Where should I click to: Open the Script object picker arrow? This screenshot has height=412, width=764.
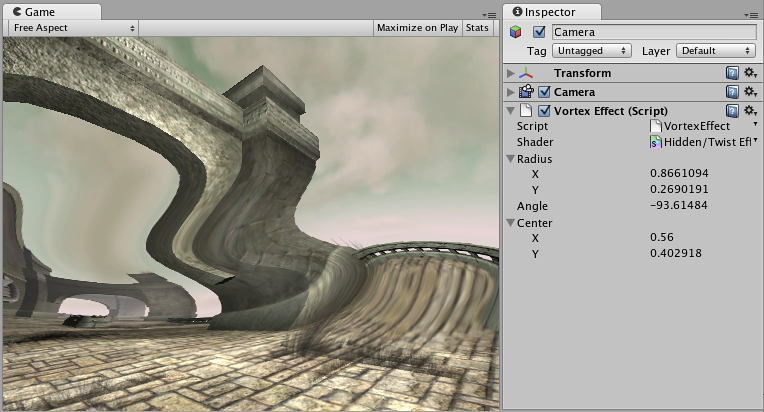[x=755, y=125]
